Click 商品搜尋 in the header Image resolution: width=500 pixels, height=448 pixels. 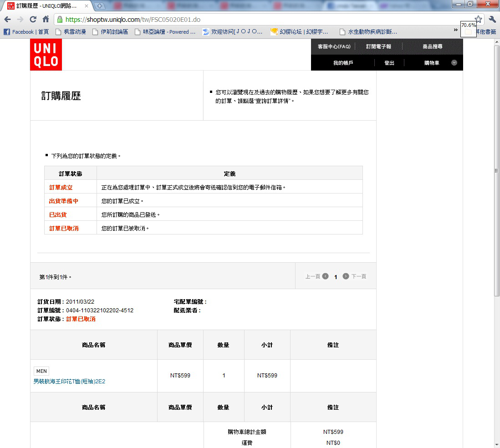tap(432, 46)
